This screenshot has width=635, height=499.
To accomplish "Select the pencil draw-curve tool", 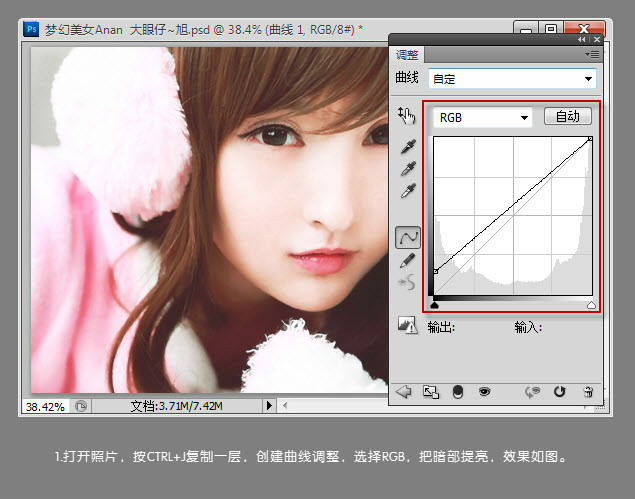I will 408,260.
